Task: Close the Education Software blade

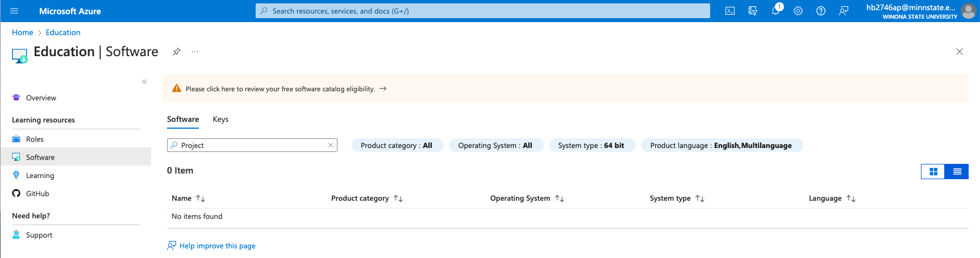Action: 960,52
